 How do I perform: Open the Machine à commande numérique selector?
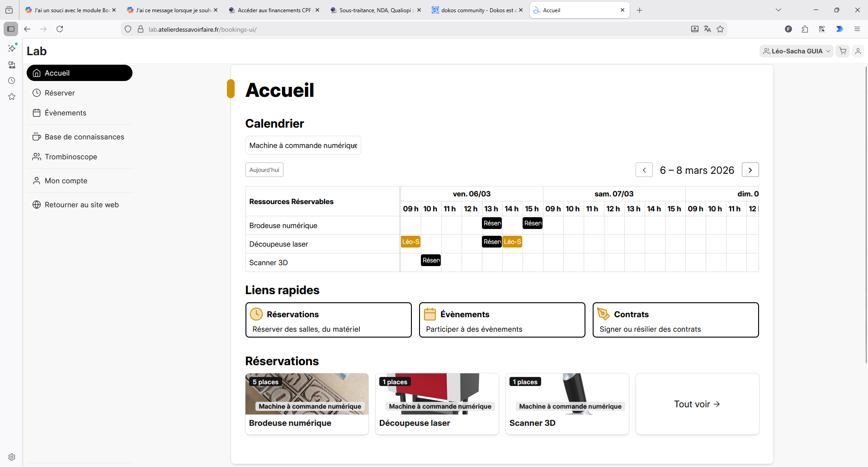[303, 145]
